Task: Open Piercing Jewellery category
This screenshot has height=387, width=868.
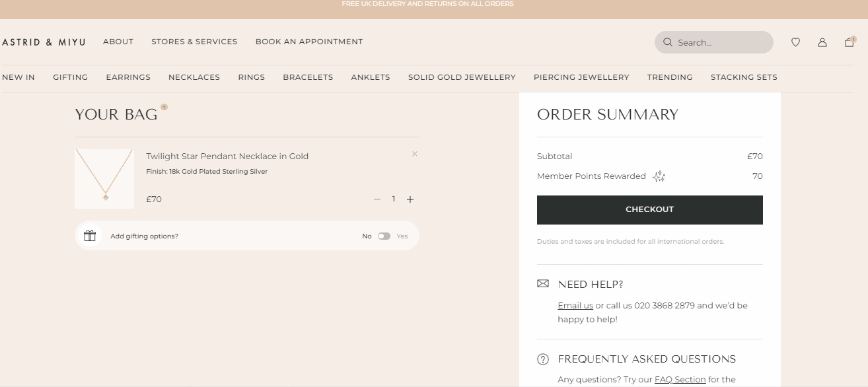Action: [x=581, y=77]
